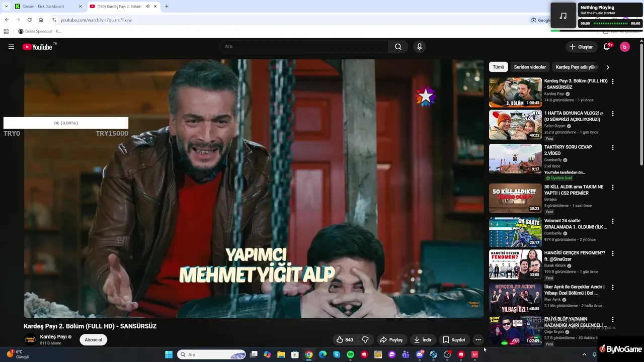This screenshot has width=644, height=362.
Task: Open options menu for İlker Ayrık video
Action: click(612, 288)
